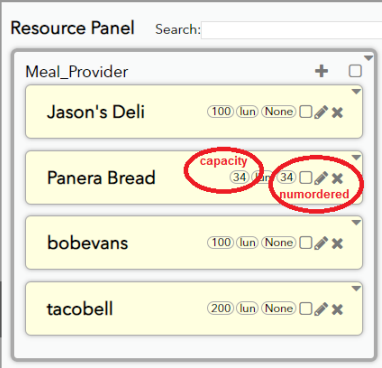Screen dimensions: 382x368
Task: Expand the bobevans card corner arrow
Action: coord(356,223)
